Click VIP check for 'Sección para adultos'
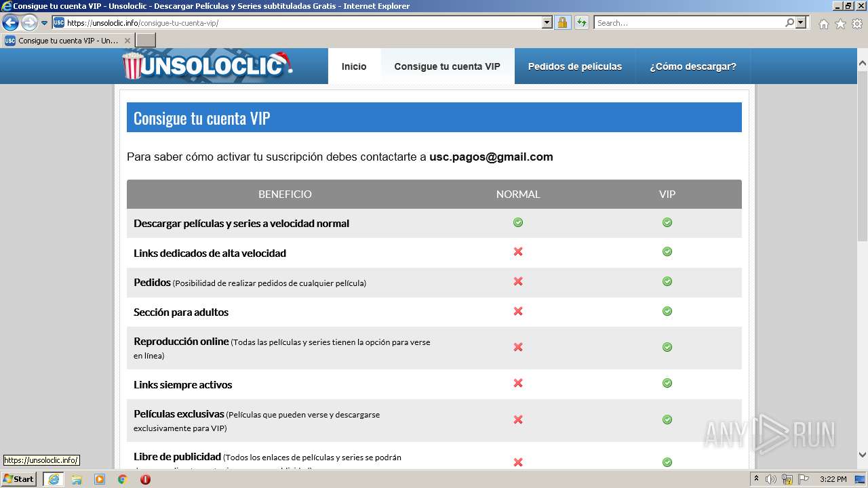 pyautogui.click(x=667, y=311)
